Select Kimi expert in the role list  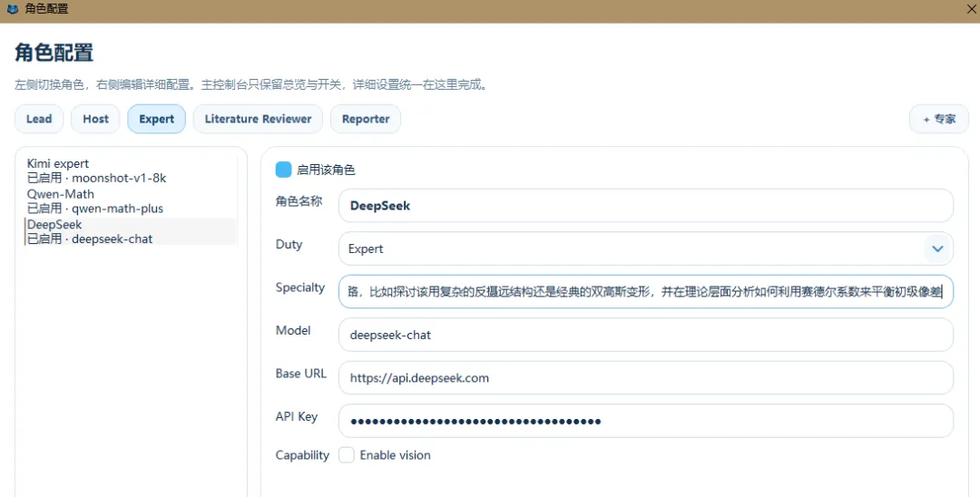(131, 171)
